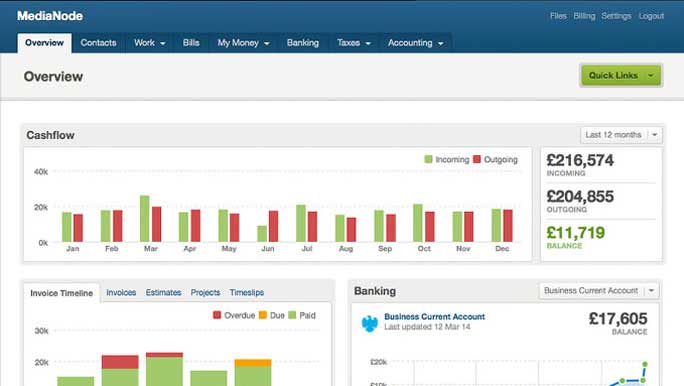This screenshot has width=684, height=386.
Task: Go to the Banking tab
Action: [303, 43]
